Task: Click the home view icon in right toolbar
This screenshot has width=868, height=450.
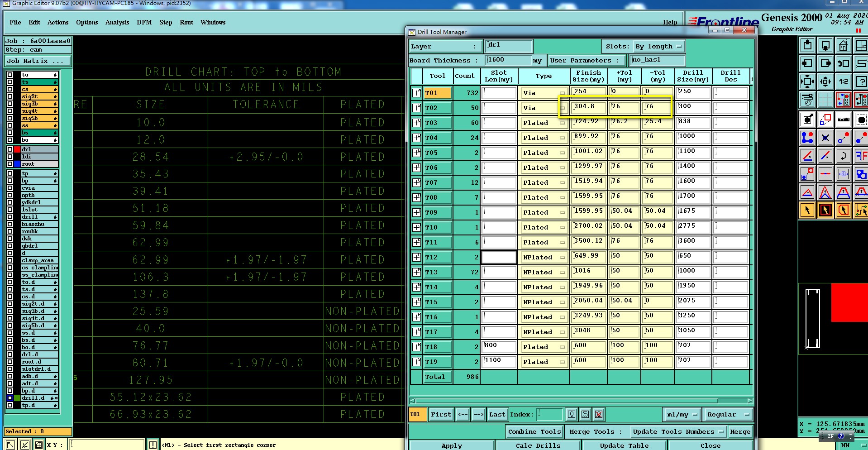Action: pos(843,46)
